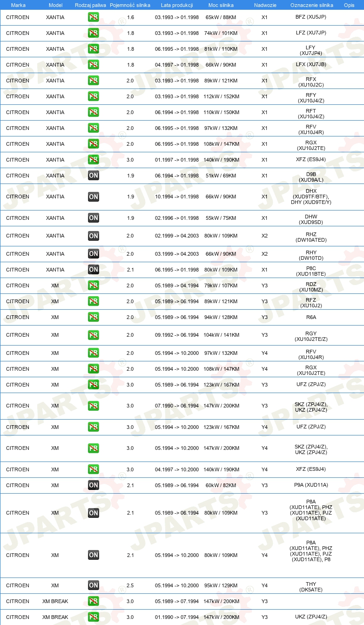Click the PB fuel icon in the RFT 110kW row

pyautogui.click(x=94, y=112)
